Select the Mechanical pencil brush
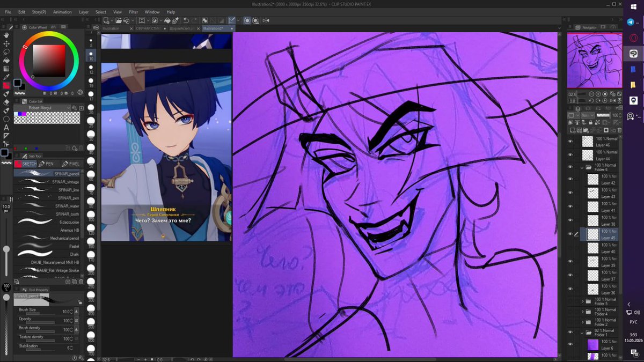 click(47, 238)
